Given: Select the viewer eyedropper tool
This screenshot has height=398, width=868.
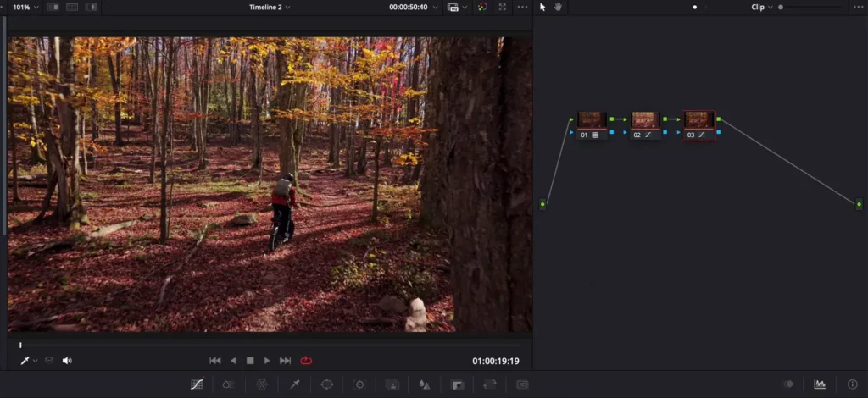Looking at the screenshot, I should 25,361.
